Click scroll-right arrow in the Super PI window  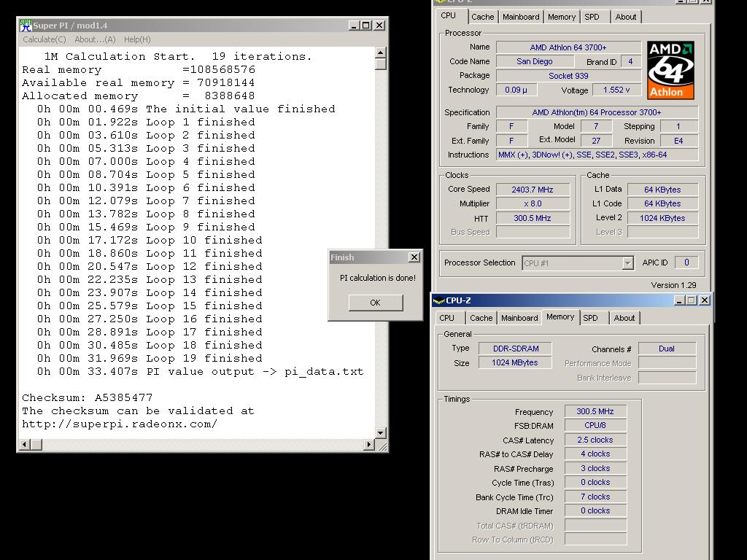tap(368, 444)
